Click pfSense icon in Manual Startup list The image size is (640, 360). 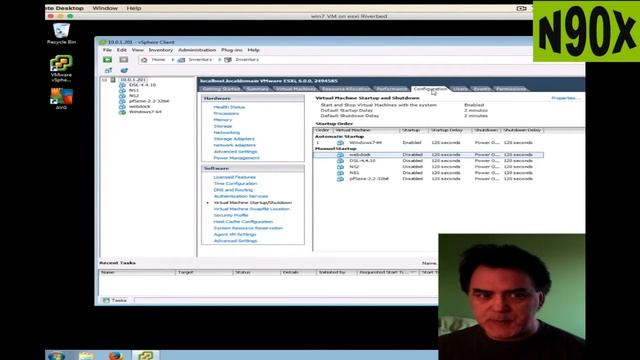340,179
